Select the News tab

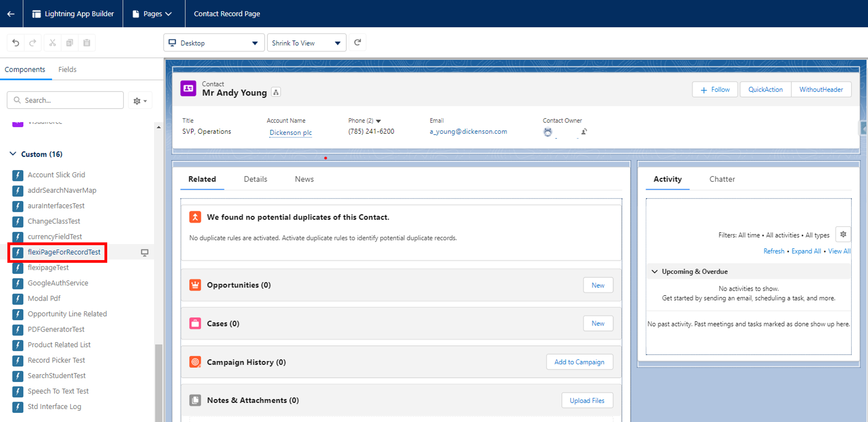tap(304, 179)
